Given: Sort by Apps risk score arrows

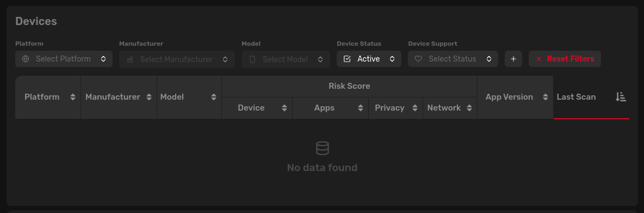Looking at the screenshot, I should [361, 108].
